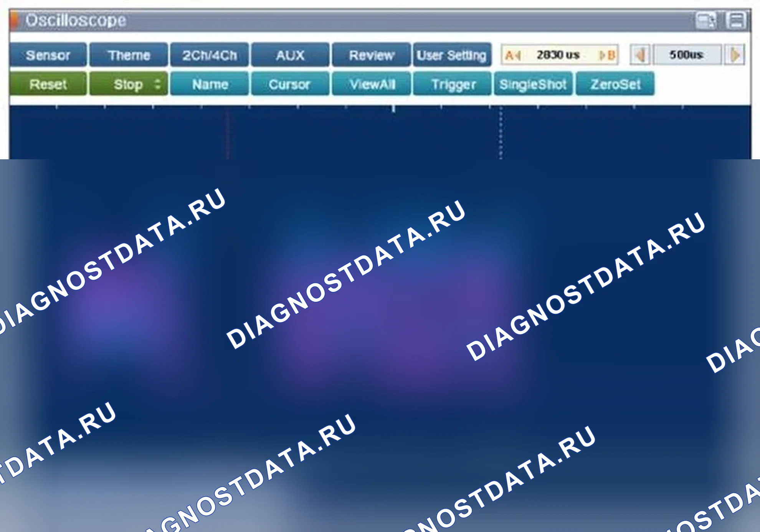The height and width of the screenshot is (532, 760).
Task: Open the Theme menu
Action: tap(129, 55)
